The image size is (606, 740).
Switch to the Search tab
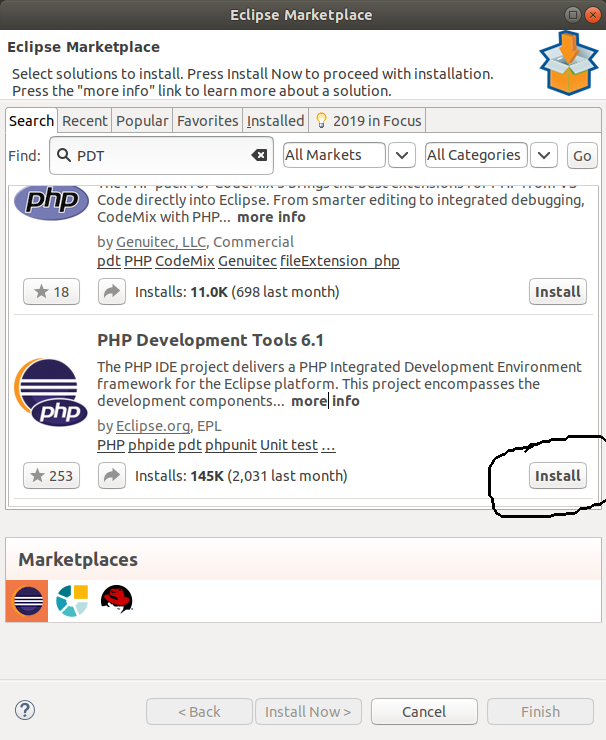tap(32, 121)
